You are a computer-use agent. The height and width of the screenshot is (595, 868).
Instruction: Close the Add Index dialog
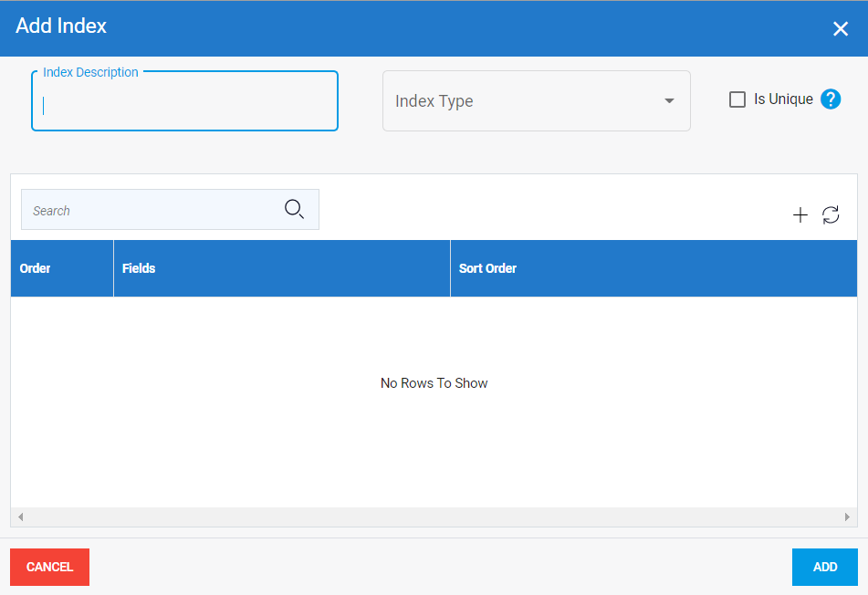click(840, 28)
